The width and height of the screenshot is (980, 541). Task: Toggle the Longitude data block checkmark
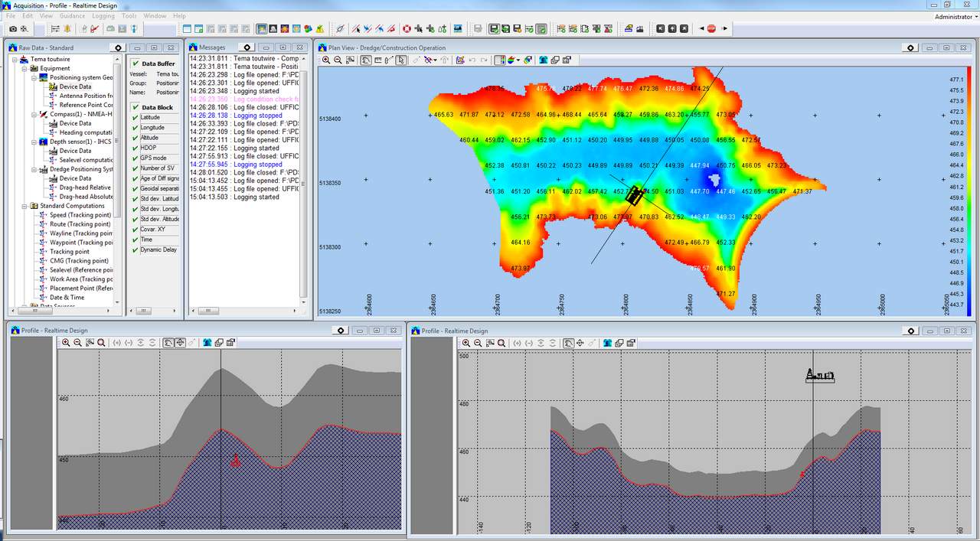point(135,127)
